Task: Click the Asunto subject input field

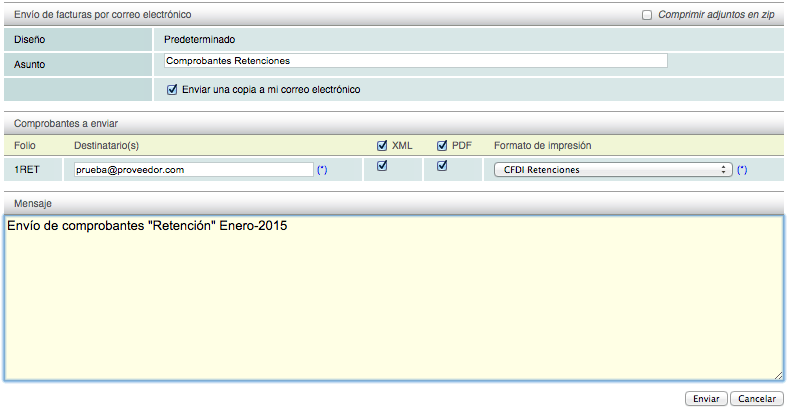Action: point(415,60)
